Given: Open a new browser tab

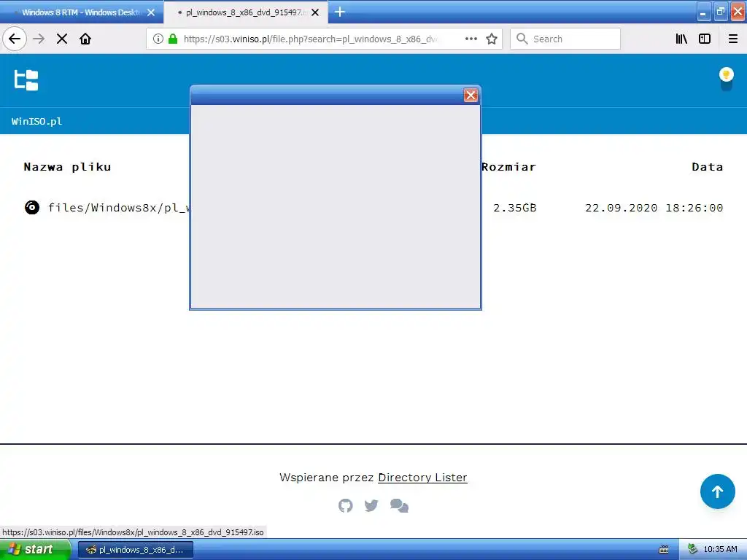Looking at the screenshot, I should (x=340, y=12).
